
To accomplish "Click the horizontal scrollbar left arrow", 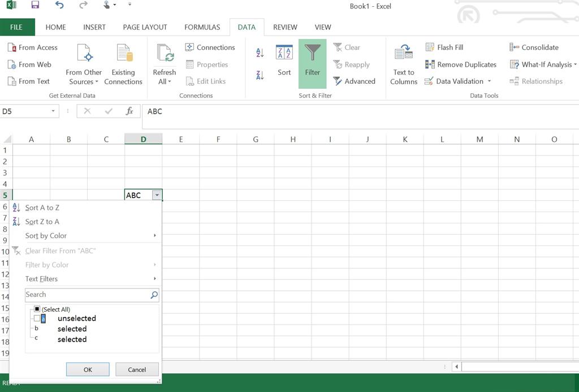I will (x=456, y=367).
